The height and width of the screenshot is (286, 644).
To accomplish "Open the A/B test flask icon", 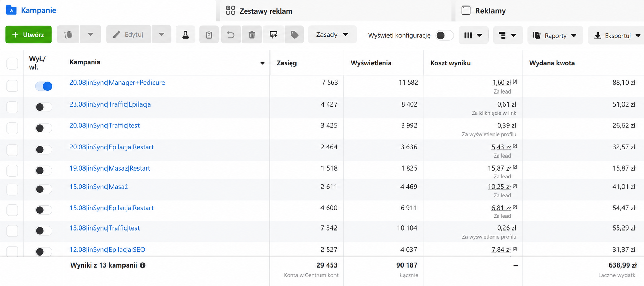I will (185, 35).
